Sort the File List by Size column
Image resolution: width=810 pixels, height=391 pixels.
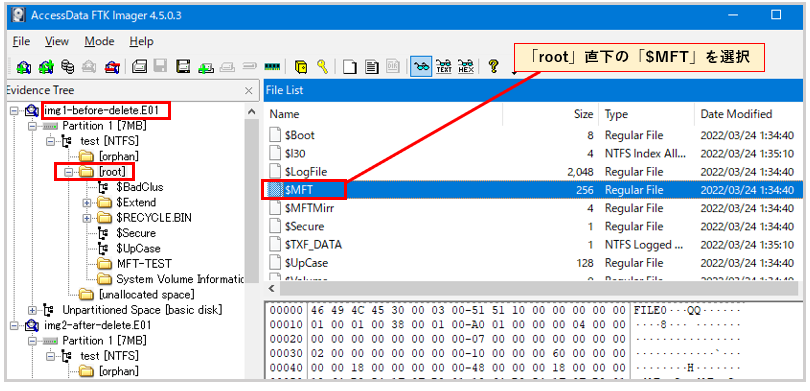click(551, 114)
